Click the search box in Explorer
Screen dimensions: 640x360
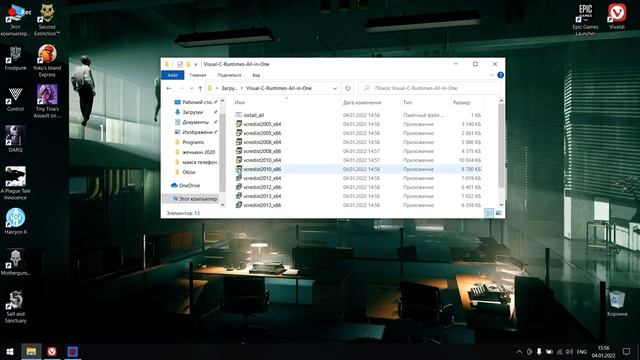click(430, 88)
